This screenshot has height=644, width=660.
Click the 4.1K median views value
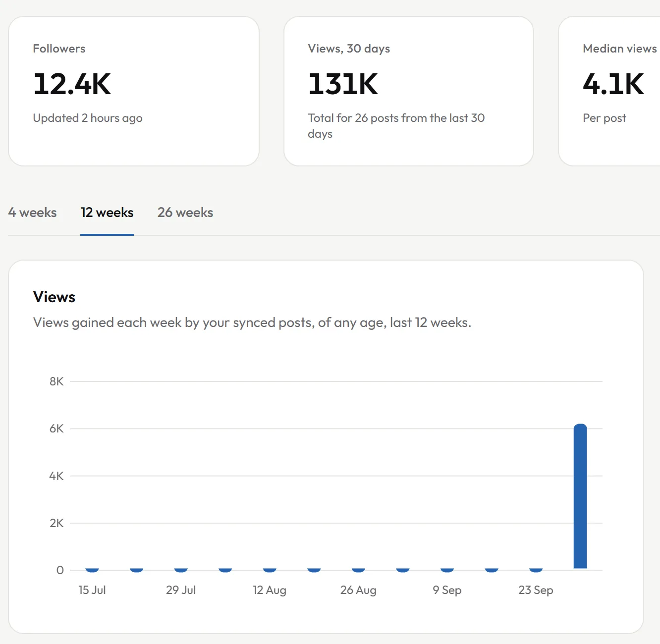[x=613, y=84]
